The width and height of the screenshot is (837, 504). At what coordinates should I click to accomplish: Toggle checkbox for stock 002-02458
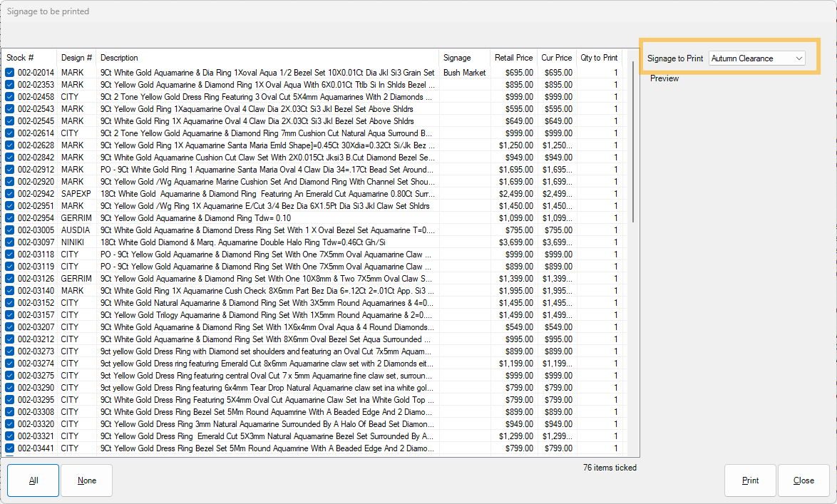coord(10,97)
